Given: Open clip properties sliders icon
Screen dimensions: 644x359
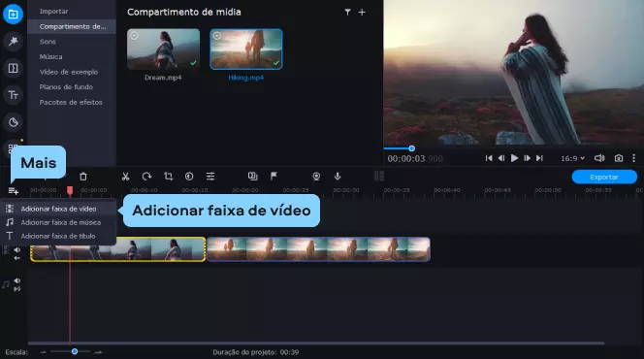Looking at the screenshot, I should (210, 177).
